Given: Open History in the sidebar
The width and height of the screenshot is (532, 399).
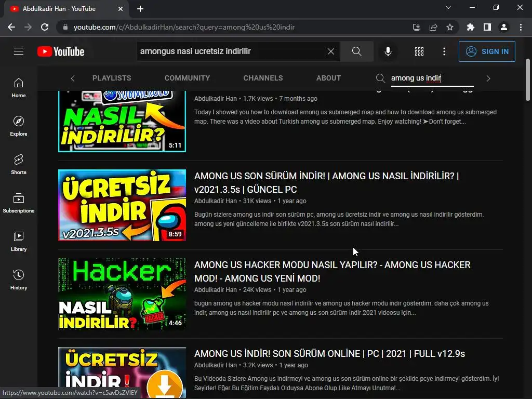Looking at the screenshot, I should pyautogui.click(x=19, y=280).
